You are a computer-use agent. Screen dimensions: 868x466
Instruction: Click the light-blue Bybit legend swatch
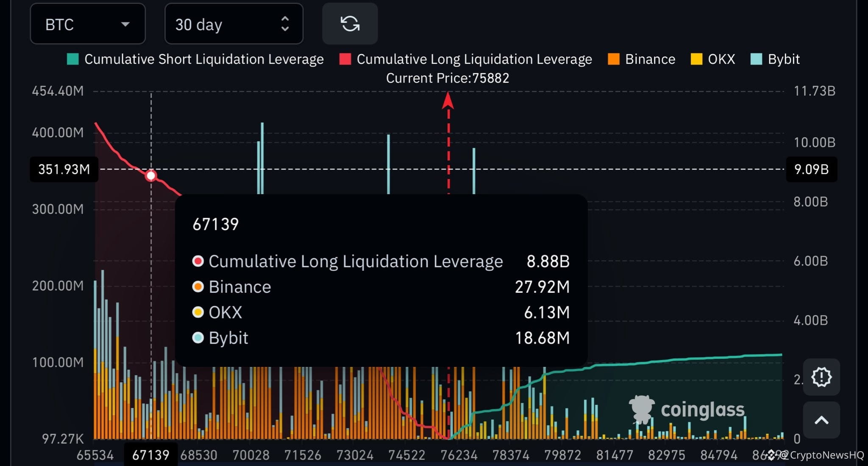point(756,59)
